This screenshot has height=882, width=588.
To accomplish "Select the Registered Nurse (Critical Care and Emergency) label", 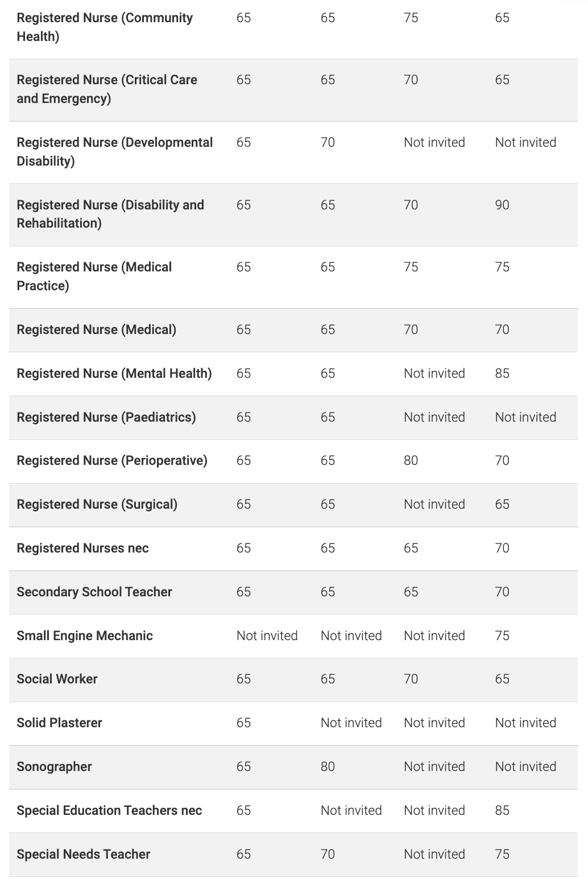I will 107,89.
